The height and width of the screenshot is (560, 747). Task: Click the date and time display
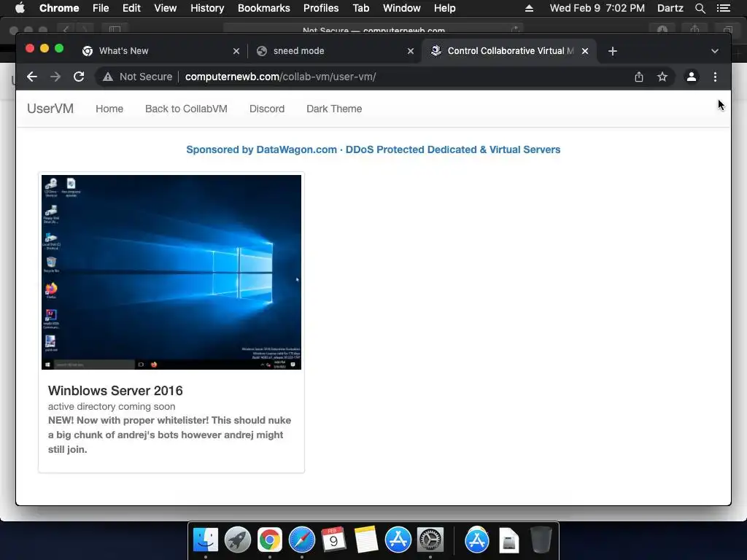click(x=597, y=8)
